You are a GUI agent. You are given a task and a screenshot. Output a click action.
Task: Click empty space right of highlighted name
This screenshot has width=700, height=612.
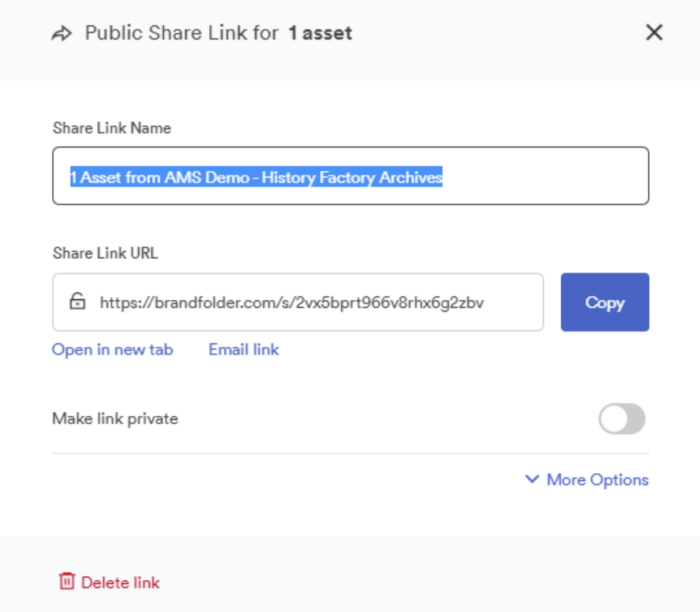pos(545,176)
